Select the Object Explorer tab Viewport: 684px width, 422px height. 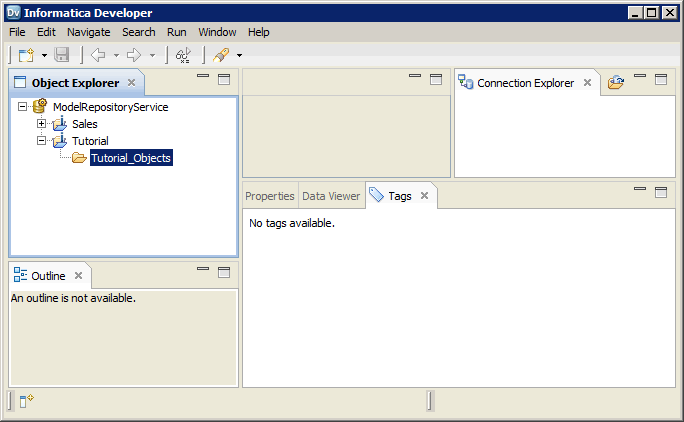click(75, 83)
